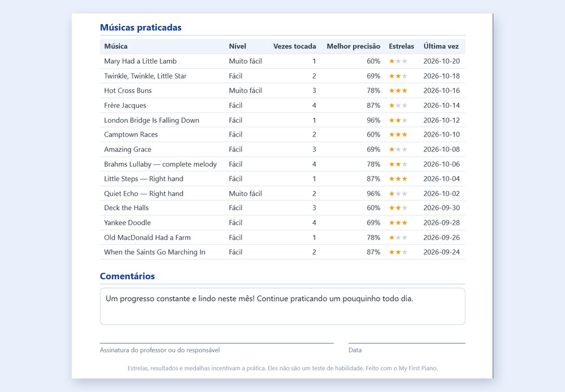
Task: Select the star rating in the Deck the Halls row
Action: (x=398, y=207)
